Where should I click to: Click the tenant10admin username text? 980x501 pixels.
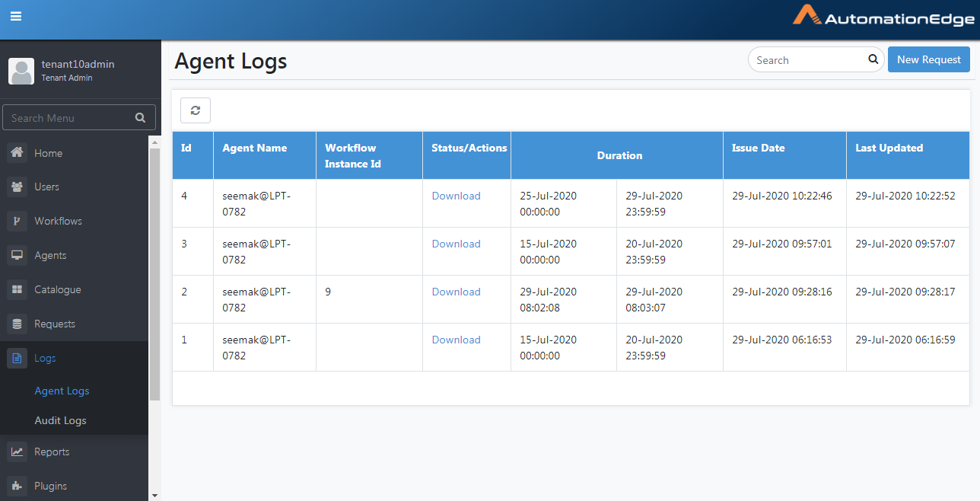click(78, 64)
